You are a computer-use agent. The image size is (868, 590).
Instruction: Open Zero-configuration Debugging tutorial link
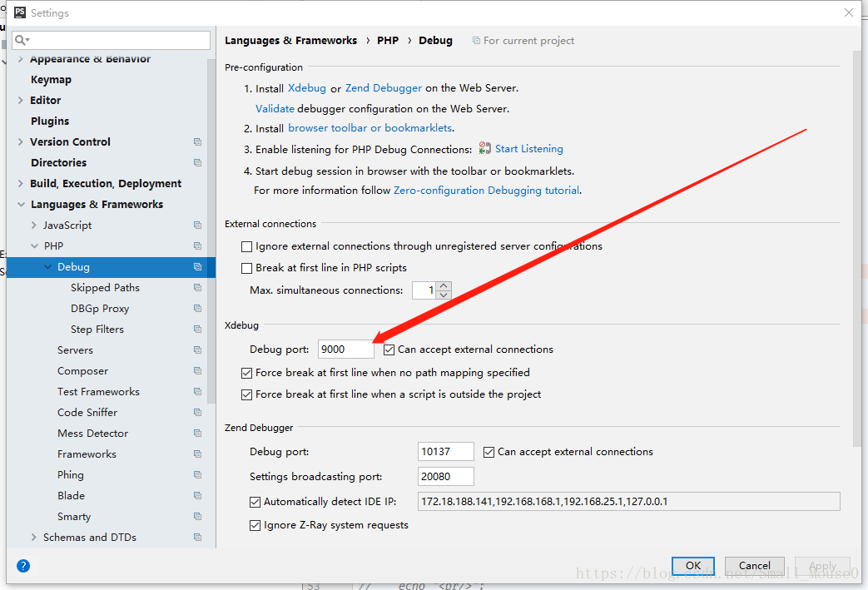coord(487,191)
